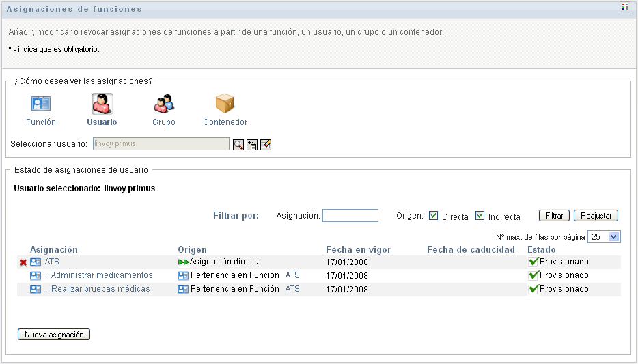Open Realizar pruebas médicas assignment link
Image resolution: width=638 pixels, height=364 pixels.
point(100,289)
